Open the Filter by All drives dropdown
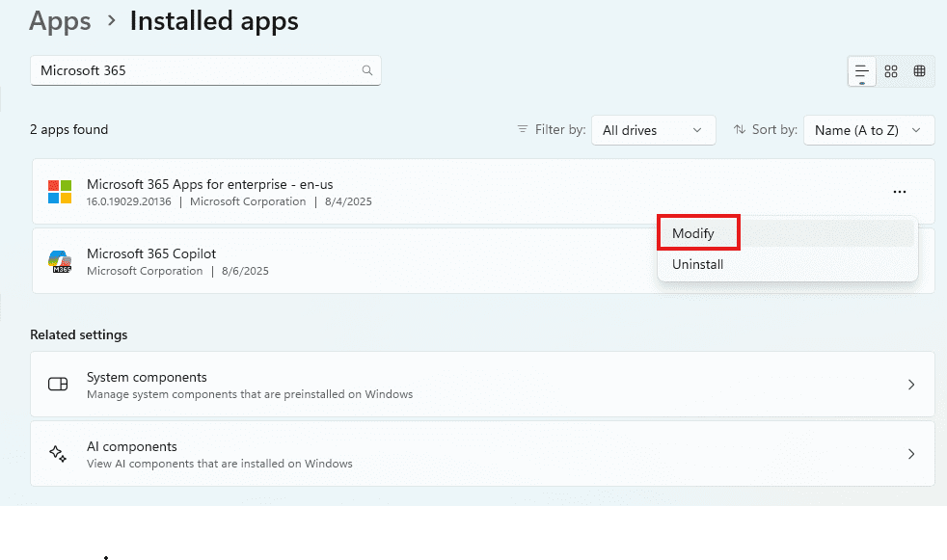Image resolution: width=947 pixels, height=560 pixels. tap(652, 130)
